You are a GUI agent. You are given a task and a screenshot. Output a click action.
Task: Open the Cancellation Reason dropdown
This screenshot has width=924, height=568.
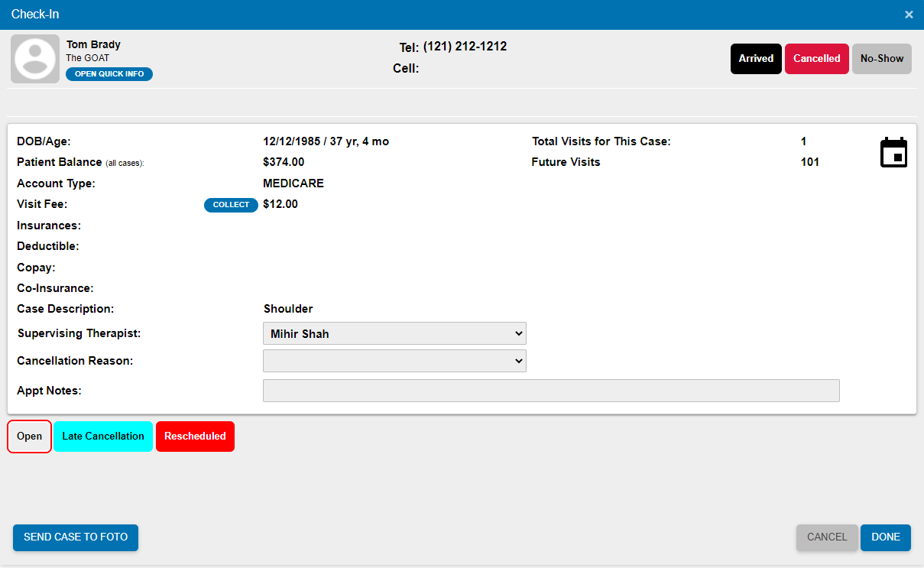[x=394, y=360]
